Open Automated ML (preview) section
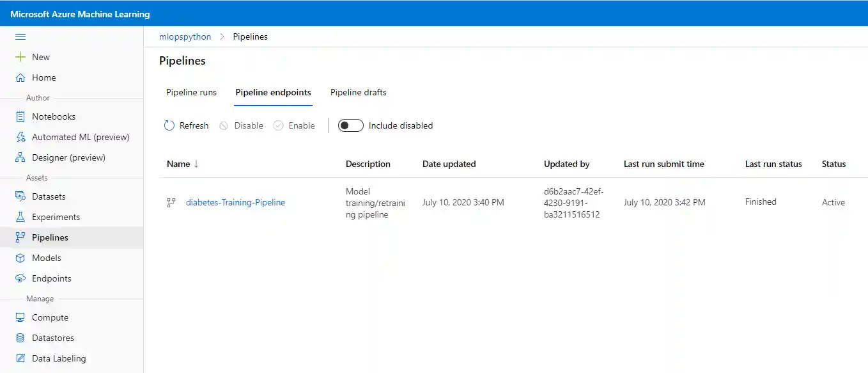 [81, 137]
